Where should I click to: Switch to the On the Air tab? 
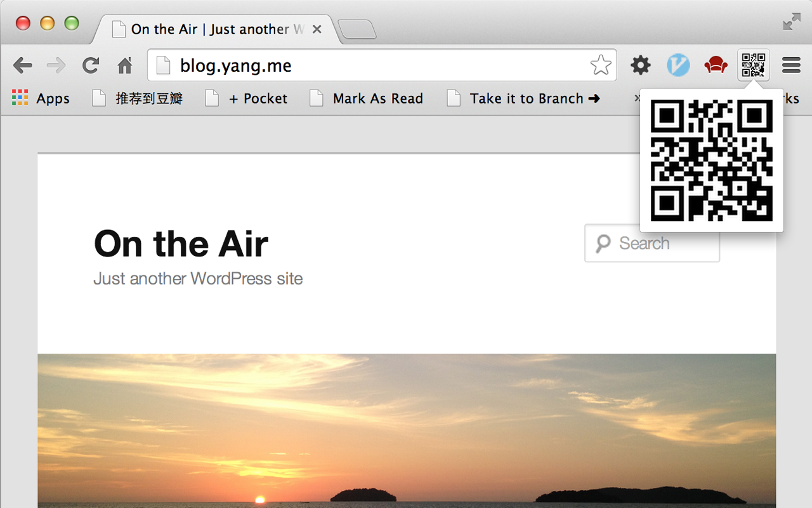tap(216, 29)
